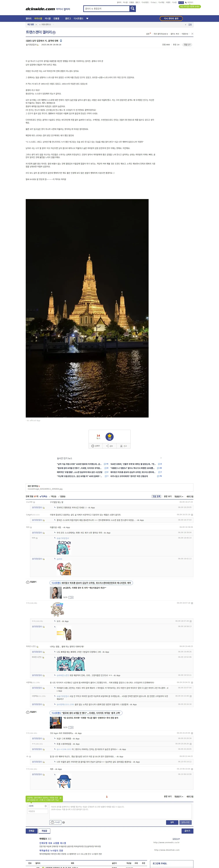Image resolution: width=219 pixels, height=868 pixels.
Task: Click comment page number 1
Action: point(107,797)
